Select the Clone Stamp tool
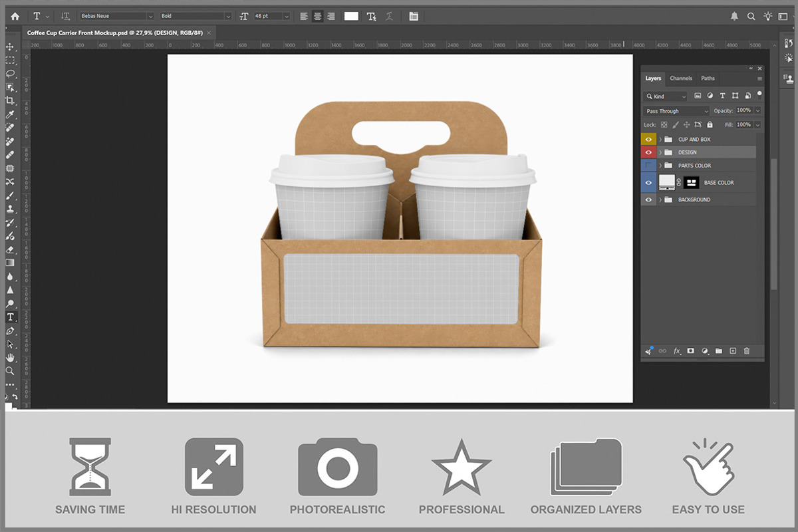 [x=10, y=209]
